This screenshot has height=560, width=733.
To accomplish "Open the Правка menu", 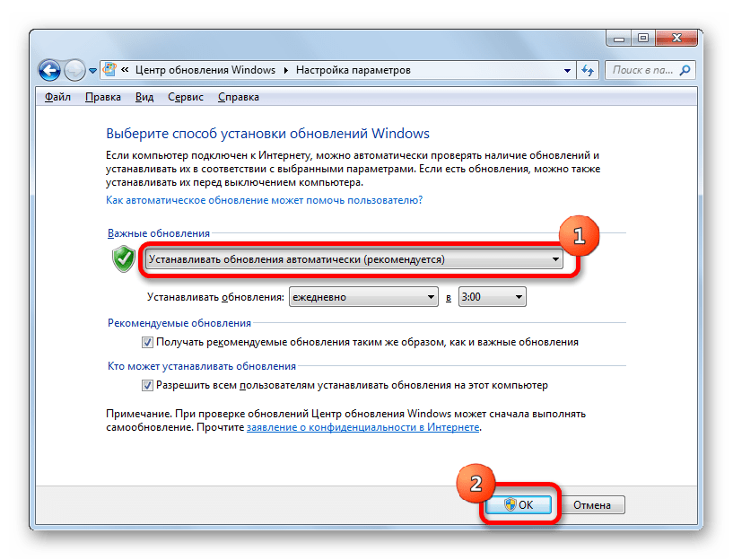I will point(103,97).
